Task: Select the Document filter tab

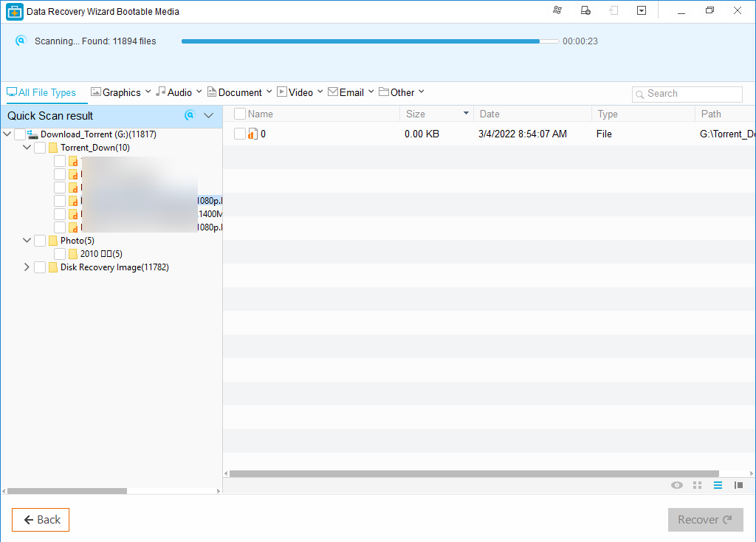Action: coord(235,92)
